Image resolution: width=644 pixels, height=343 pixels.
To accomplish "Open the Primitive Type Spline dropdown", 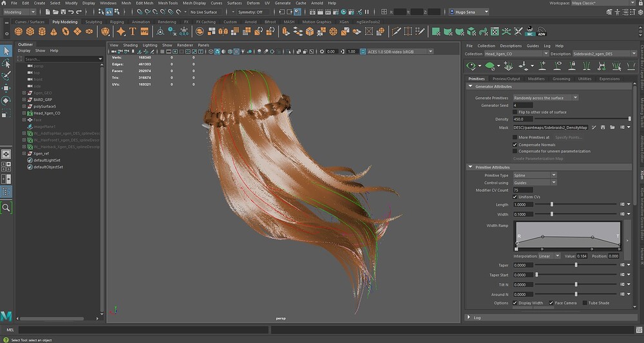I will 535,176.
